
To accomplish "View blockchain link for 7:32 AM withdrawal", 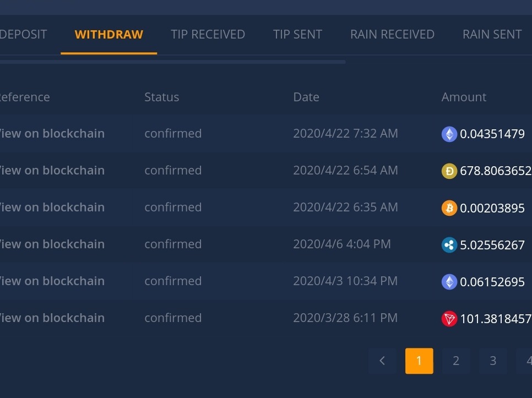I will coord(52,133).
